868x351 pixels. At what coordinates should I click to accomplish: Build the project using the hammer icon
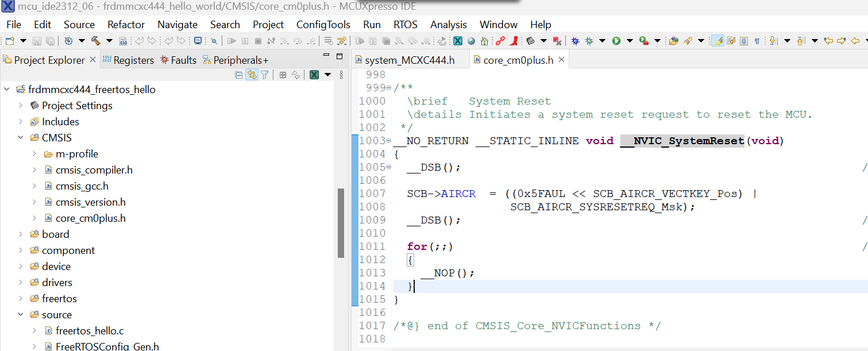(97, 41)
